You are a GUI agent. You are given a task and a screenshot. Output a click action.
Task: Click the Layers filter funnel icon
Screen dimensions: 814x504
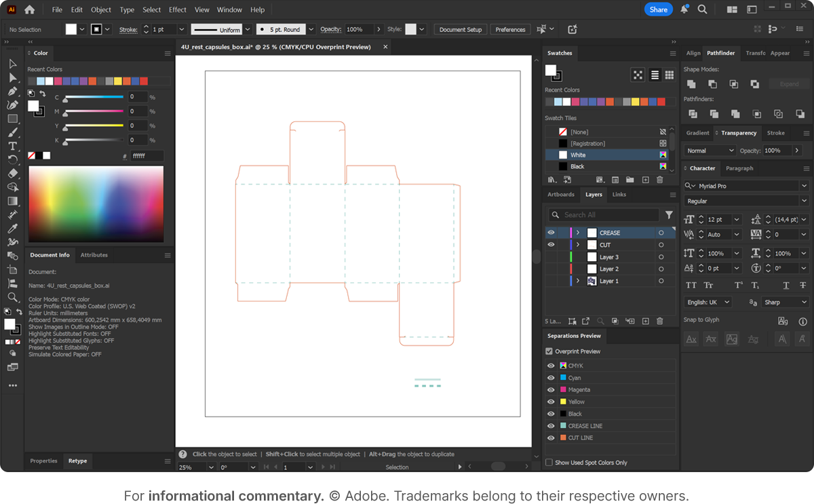669,214
